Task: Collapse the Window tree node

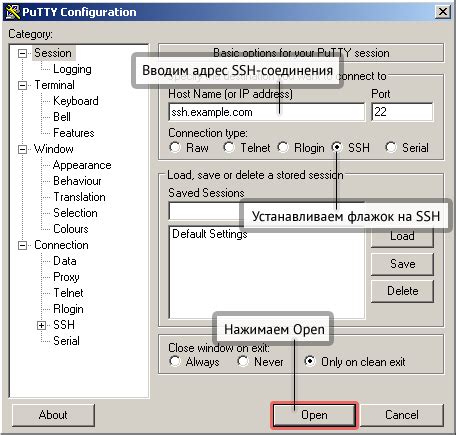Action: [22, 149]
